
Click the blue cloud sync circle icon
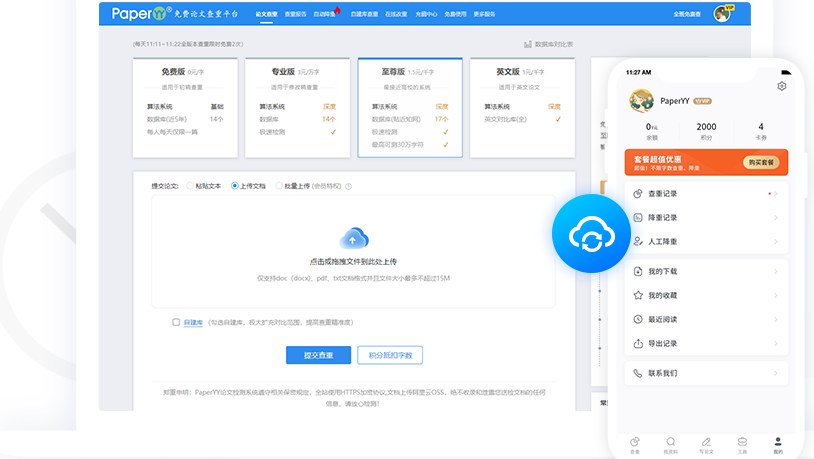(x=591, y=234)
